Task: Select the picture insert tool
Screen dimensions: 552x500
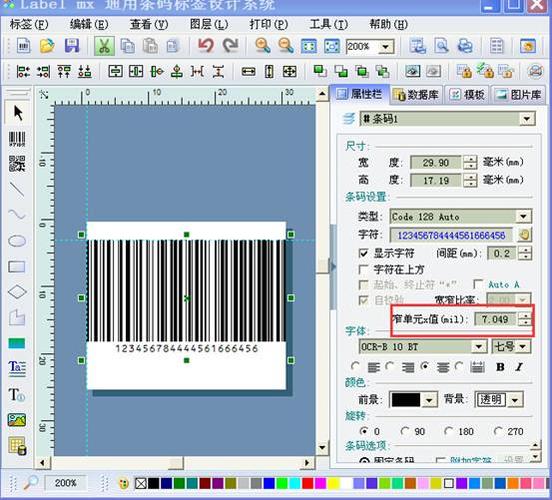Action: point(17,420)
